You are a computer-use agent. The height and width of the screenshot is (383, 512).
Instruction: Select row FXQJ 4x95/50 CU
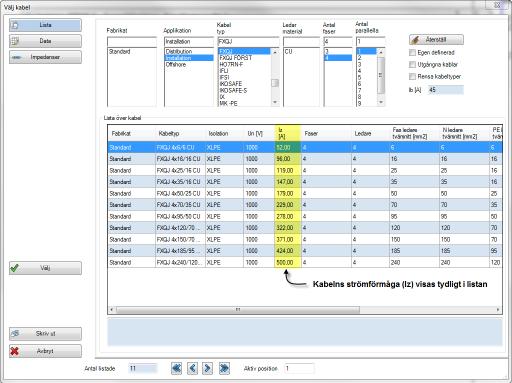(x=305, y=217)
